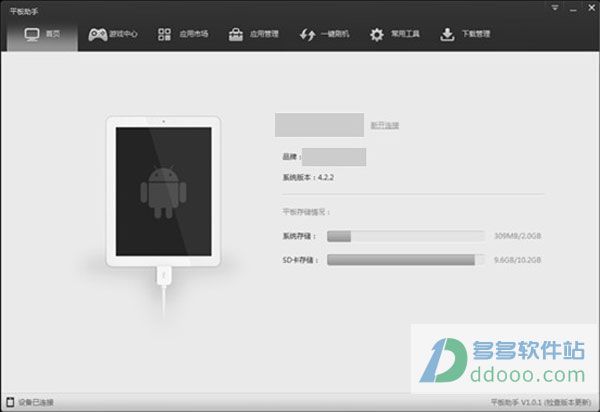This screenshot has height=412, width=600.
Task: Open 下载管理 via the download icon
Action: pyautogui.click(x=447, y=34)
